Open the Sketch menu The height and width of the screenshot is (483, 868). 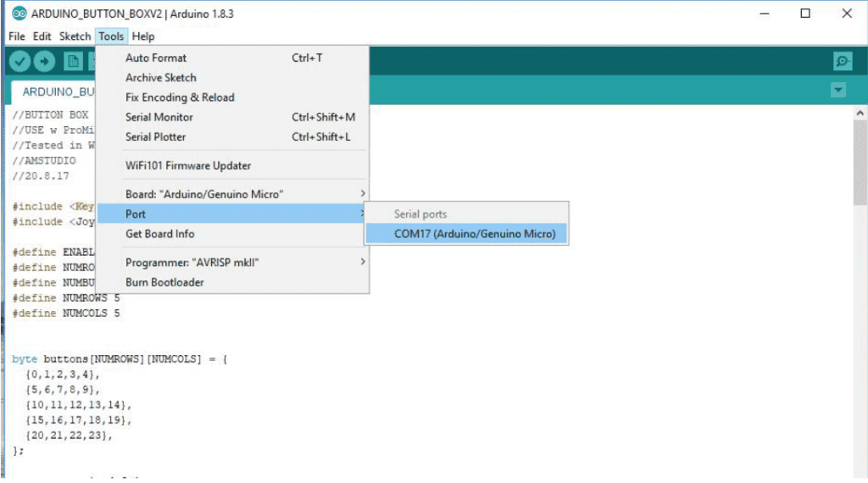coord(75,36)
